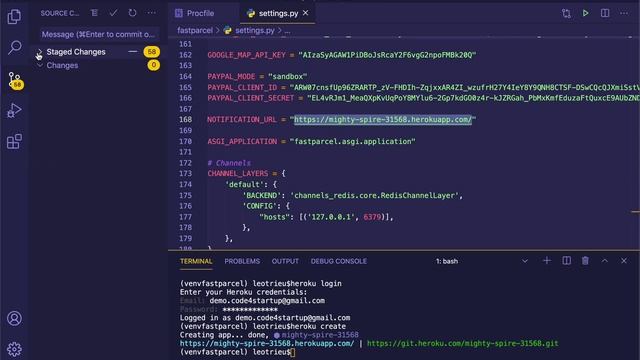Viewport: 640px width, 360px height.
Task: Click the Staged Changes count badge 58
Action: [151, 52]
